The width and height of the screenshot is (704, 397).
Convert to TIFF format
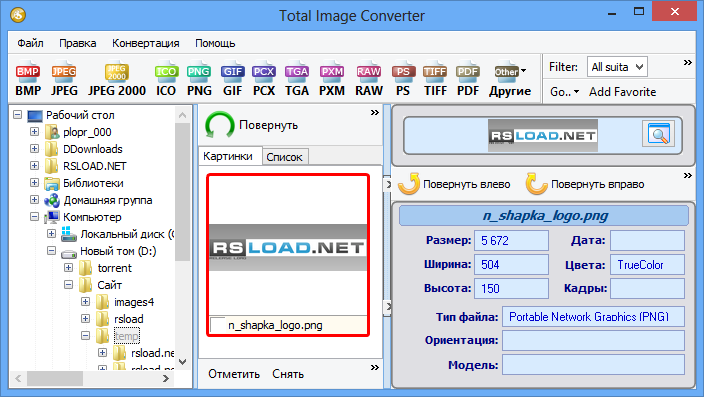[x=435, y=80]
